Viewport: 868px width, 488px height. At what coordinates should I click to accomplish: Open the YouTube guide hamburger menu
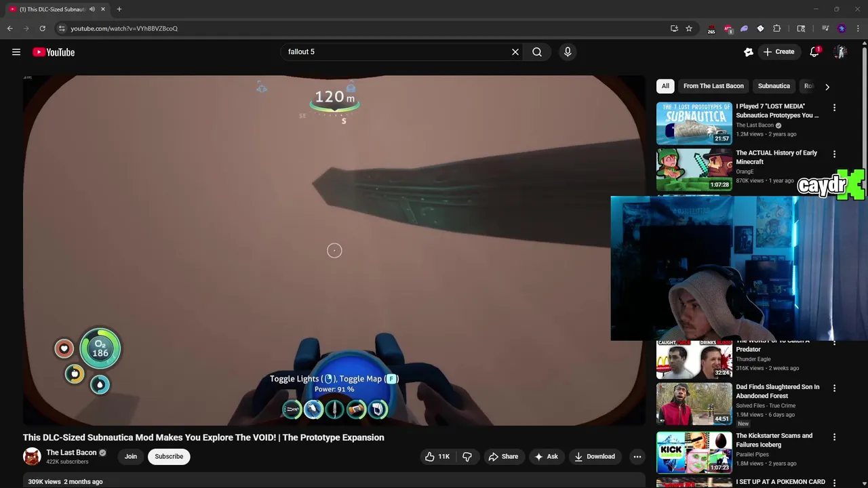(x=16, y=52)
